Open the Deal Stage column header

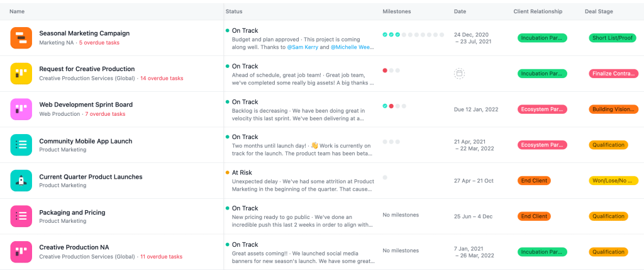[x=597, y=11]
